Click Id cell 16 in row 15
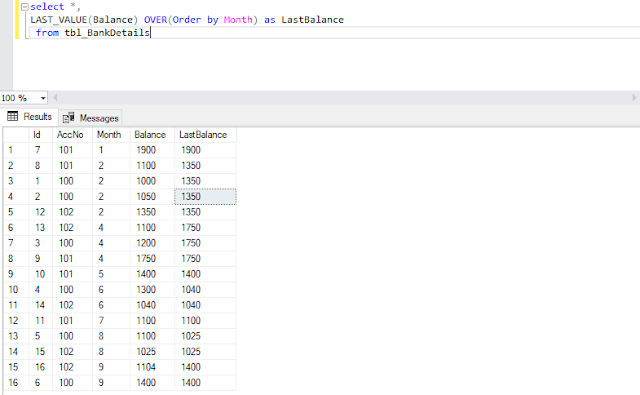Viewport: 640px width, 395px height. (x=41, y=367)
